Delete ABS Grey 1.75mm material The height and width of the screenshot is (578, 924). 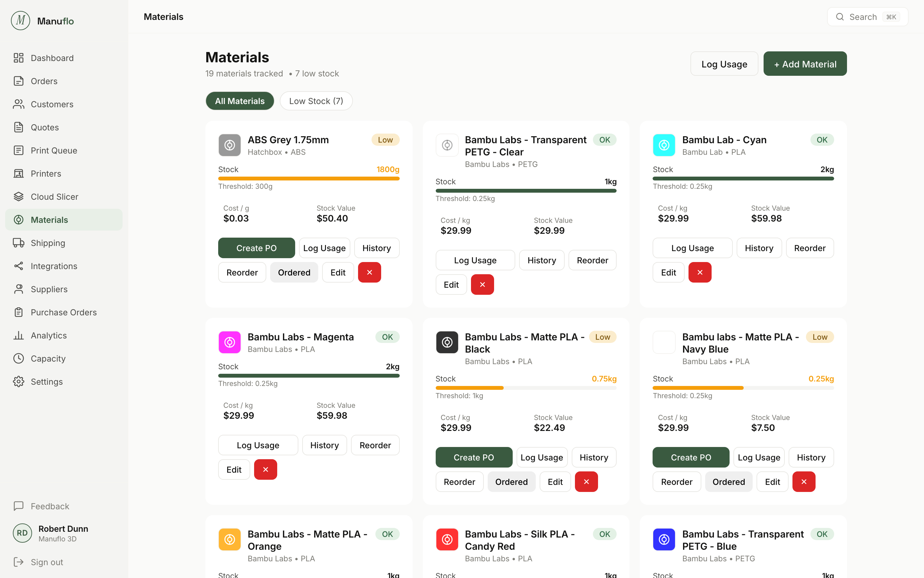coord(369,273)
